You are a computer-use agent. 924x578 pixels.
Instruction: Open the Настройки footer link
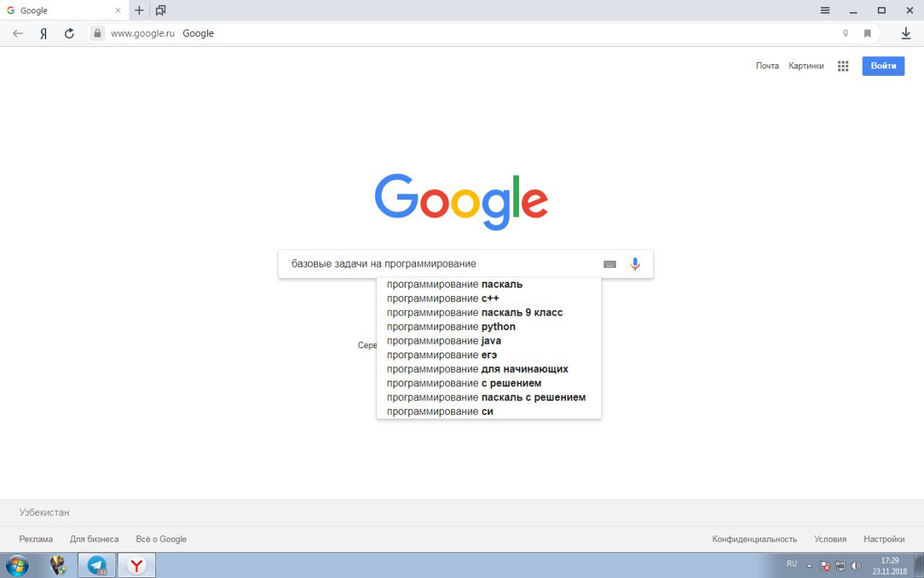(884, 539)
